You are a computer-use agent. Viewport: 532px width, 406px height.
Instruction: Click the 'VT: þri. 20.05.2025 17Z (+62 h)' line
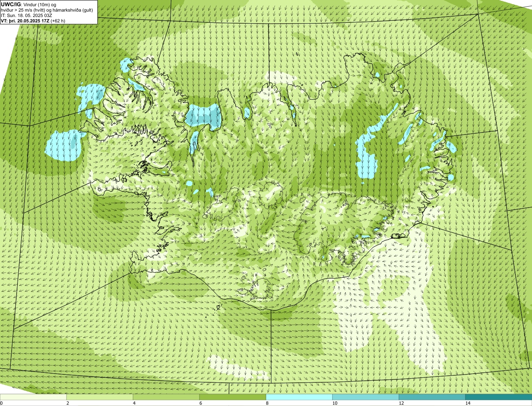coord(33,21)
